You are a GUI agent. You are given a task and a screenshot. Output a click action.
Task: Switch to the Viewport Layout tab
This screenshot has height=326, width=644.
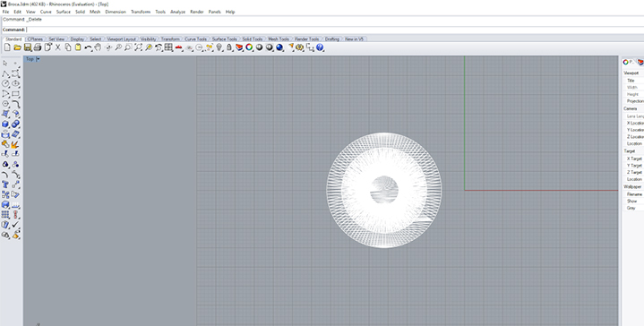[121, 39]
